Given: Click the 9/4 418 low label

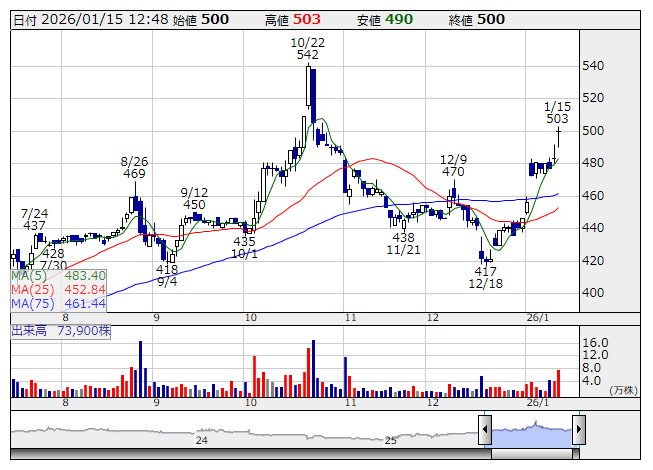Looking at the screenshot, I should [167, 276].
